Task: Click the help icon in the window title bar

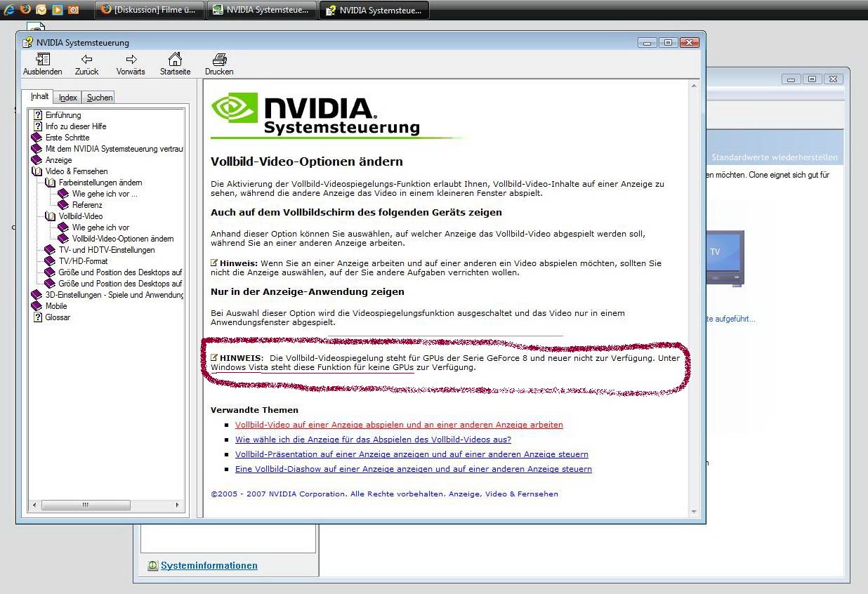Action: 28,43
